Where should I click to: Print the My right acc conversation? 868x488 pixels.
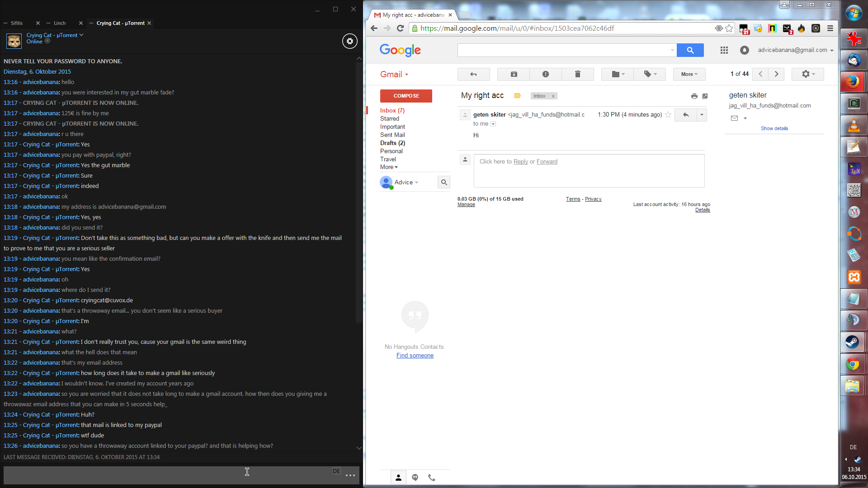[694, 96]
